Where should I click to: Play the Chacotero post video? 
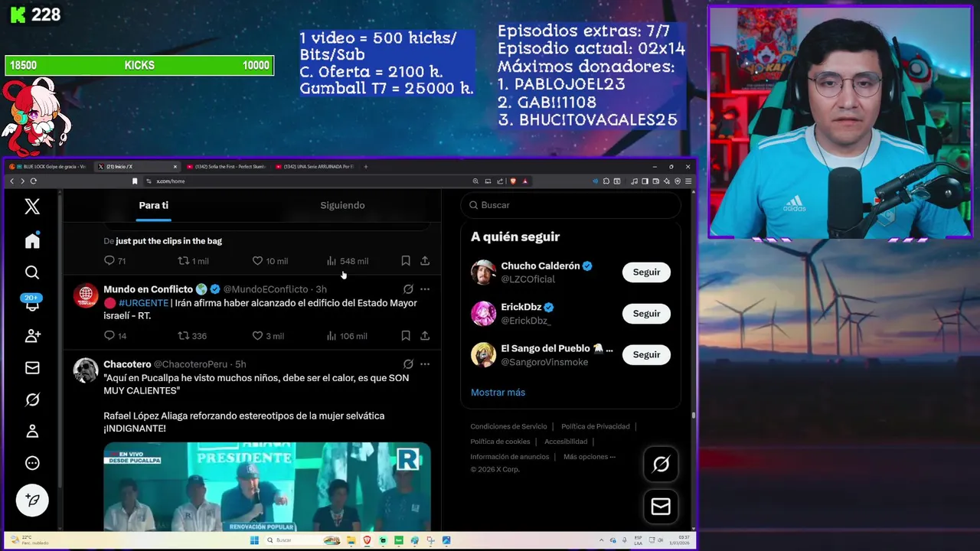pos(267,486)
